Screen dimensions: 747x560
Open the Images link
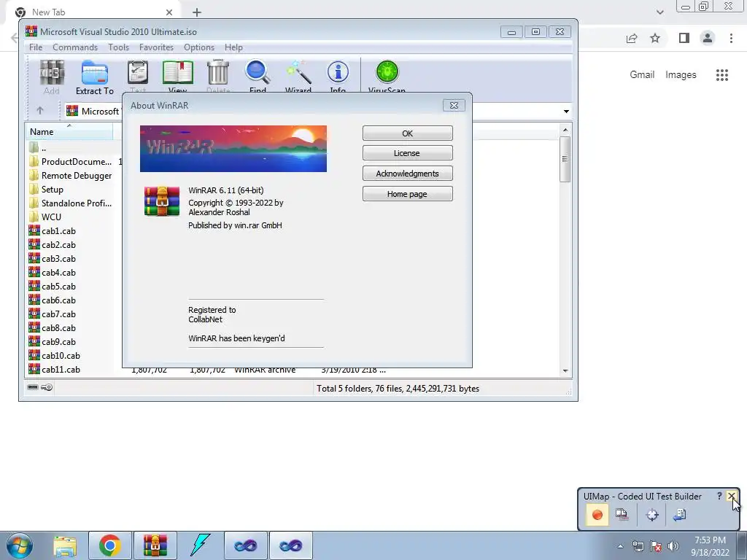[681, 75]
